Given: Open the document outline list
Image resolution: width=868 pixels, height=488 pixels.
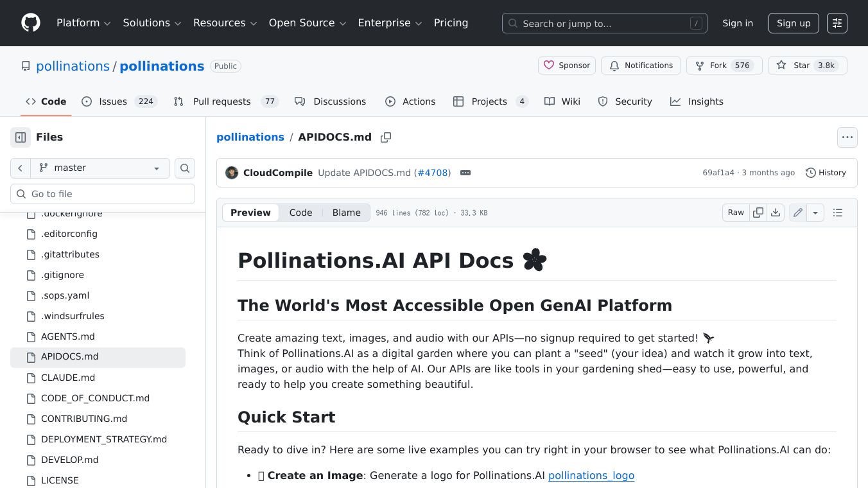Looking at the screenshot, I should 838,213.
